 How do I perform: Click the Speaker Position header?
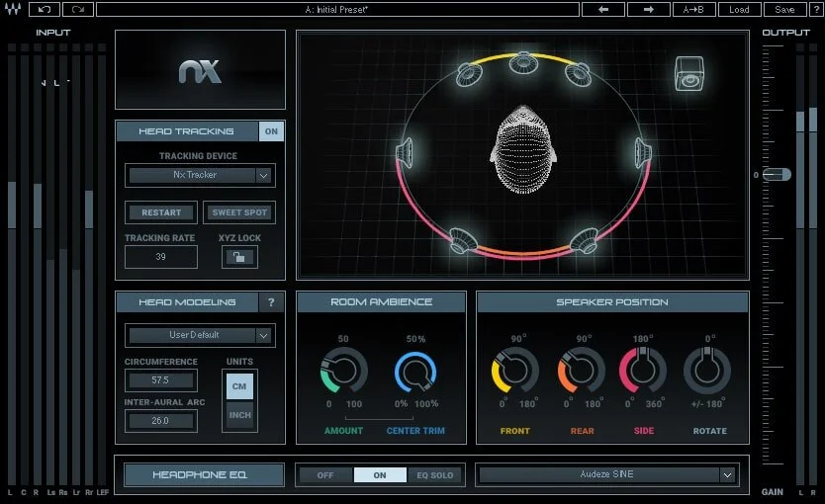coord(612,302)
